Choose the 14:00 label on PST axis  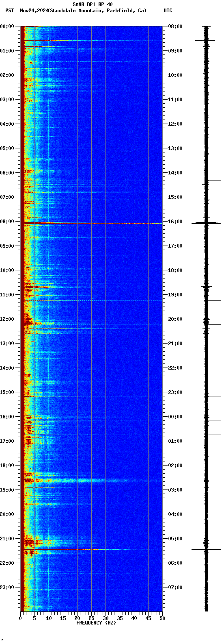point(7,368)
